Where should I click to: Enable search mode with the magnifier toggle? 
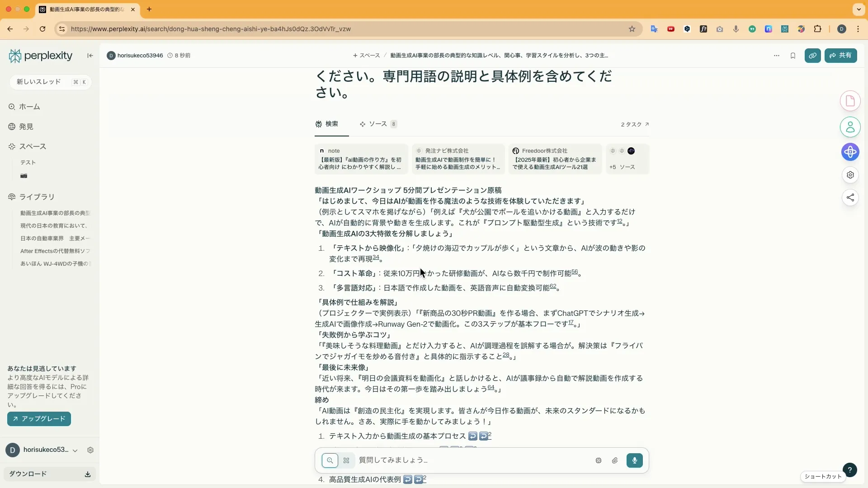(x=330, y=460)
